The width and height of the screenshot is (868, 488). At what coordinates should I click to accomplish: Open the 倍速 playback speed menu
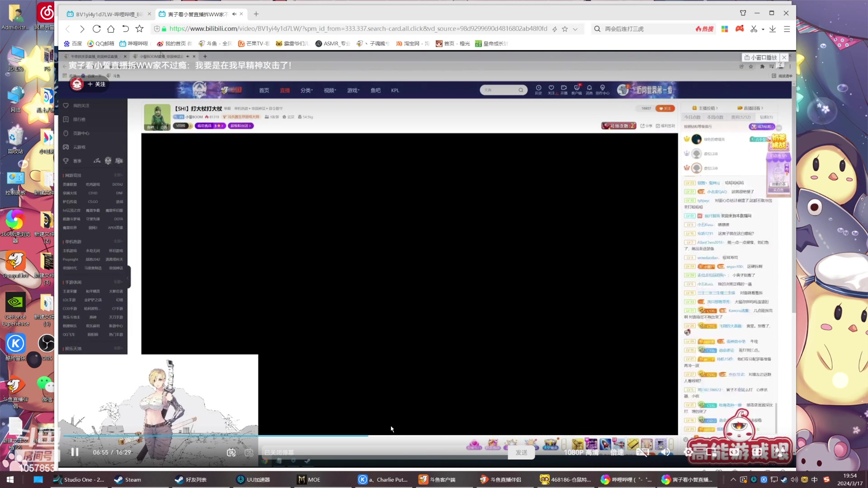coord(617,452)
